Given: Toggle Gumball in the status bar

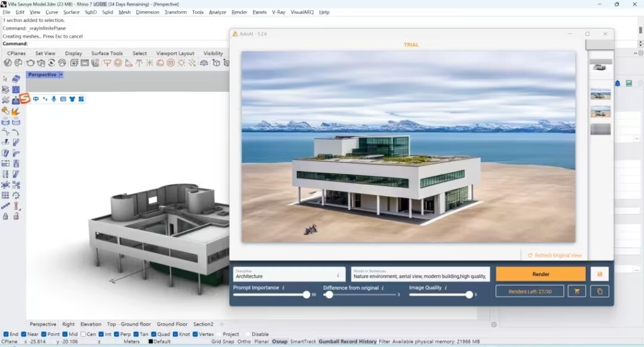Looking at the screenshot, I should [328, 341].
